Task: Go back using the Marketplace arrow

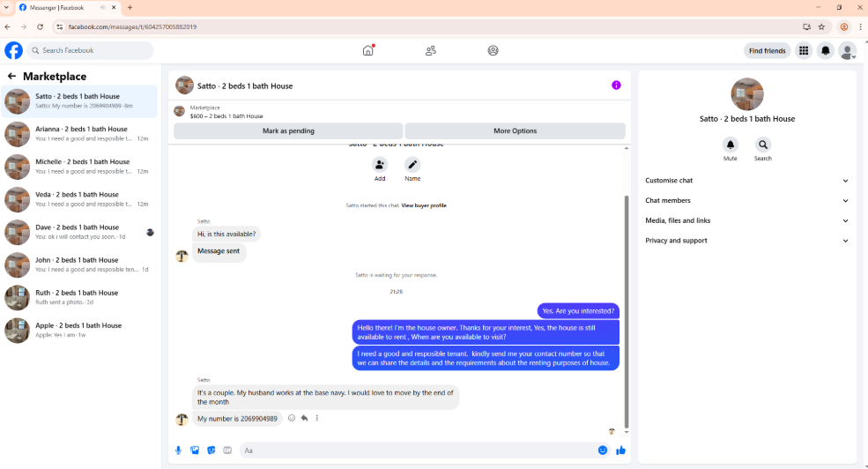Action: [11, 77]
